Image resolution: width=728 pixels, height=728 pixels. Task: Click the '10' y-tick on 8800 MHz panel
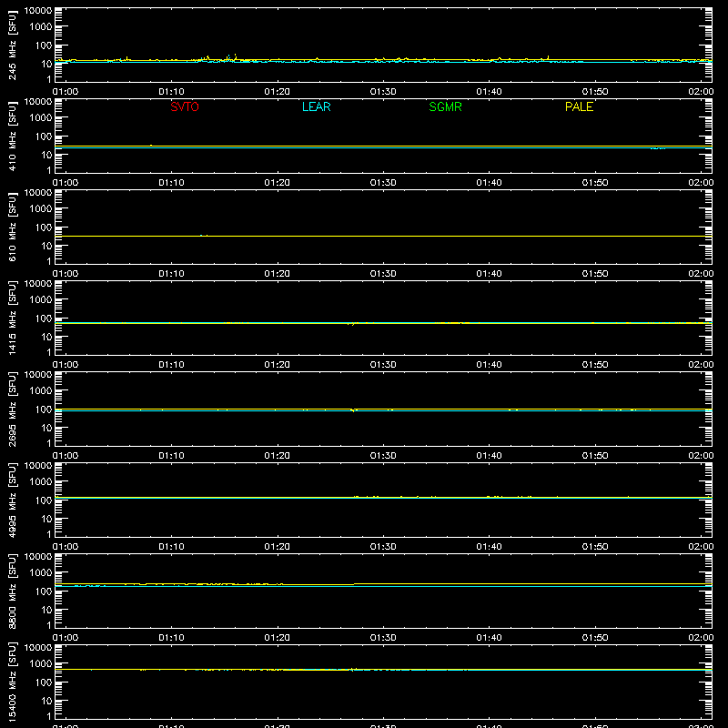point(46,610)
